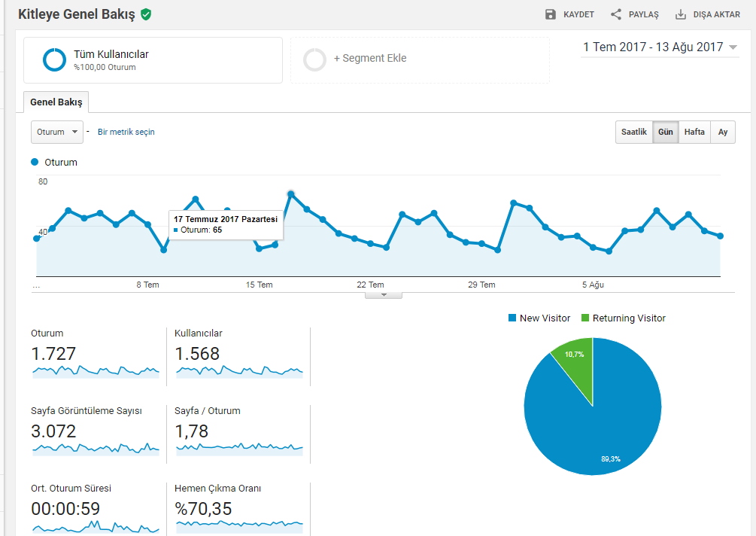756x536 pixels.
Task: Select the Gün view tab
Action: click(666, 132)
